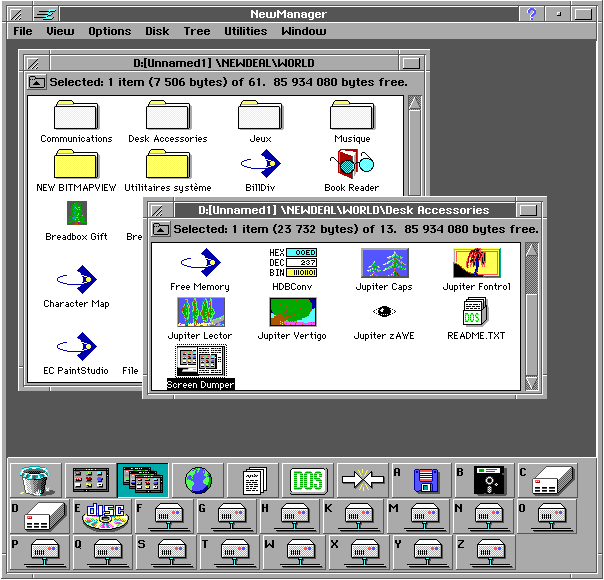Image resolution: width=604 pixels, height=580 pixels.
Task: Open the WORLD window's system menu button
Action: pos(33,63)
